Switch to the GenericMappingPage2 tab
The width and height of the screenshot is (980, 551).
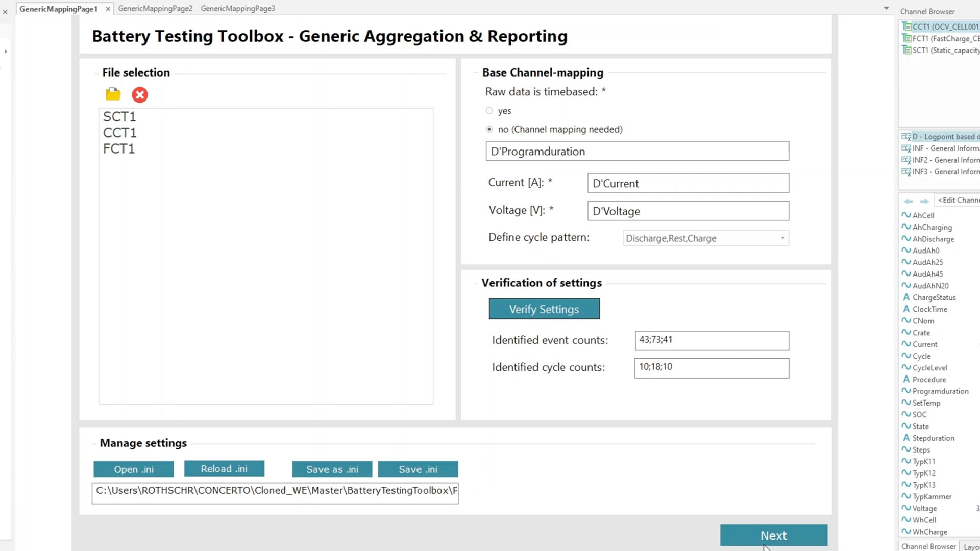click(155, 8)
